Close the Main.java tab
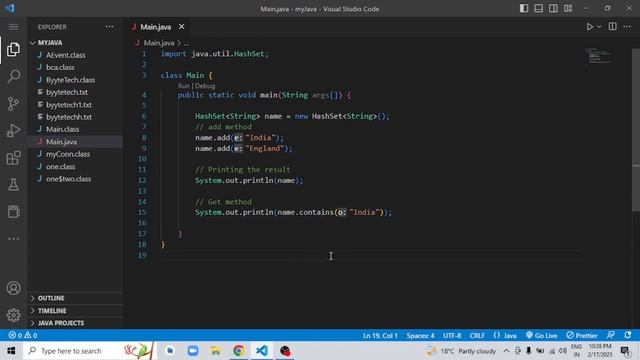This screenshot has height=360, width=640. 181,27
